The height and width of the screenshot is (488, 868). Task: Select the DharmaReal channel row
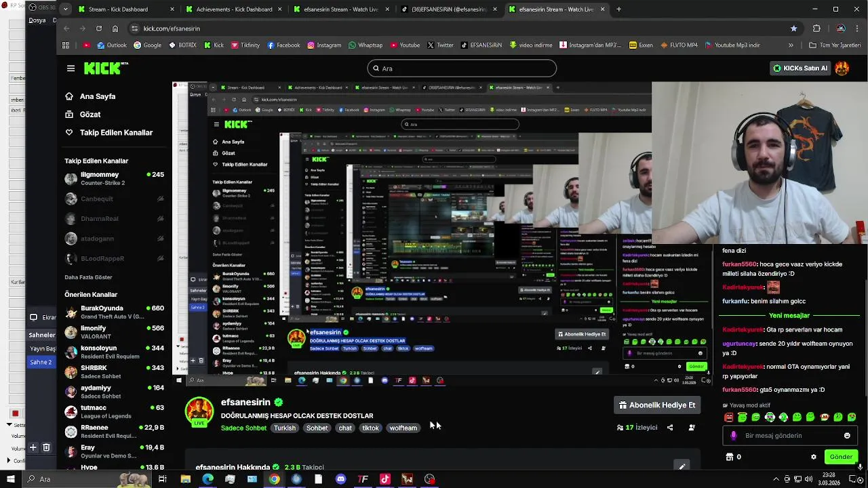(114, 218)
